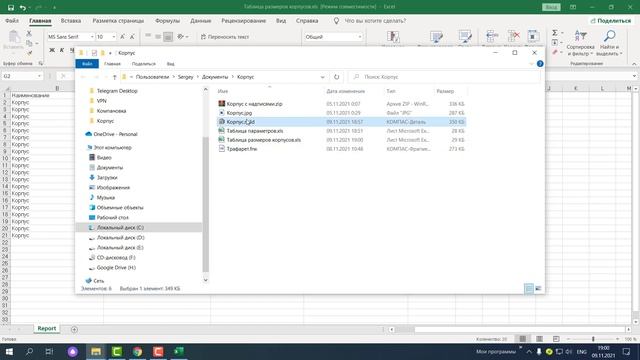Switch to Вставка ribbon tab
640x360 pixels.
[x=71, y=20]
